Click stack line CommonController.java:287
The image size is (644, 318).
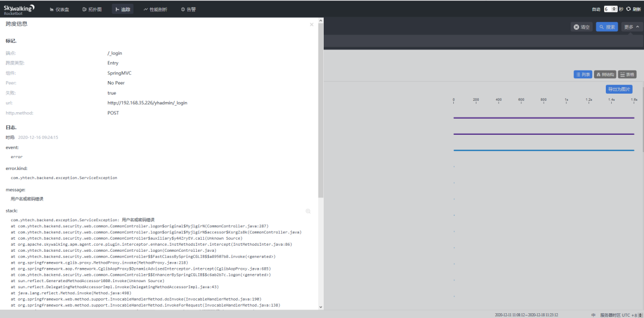click(x=140, y=226)
